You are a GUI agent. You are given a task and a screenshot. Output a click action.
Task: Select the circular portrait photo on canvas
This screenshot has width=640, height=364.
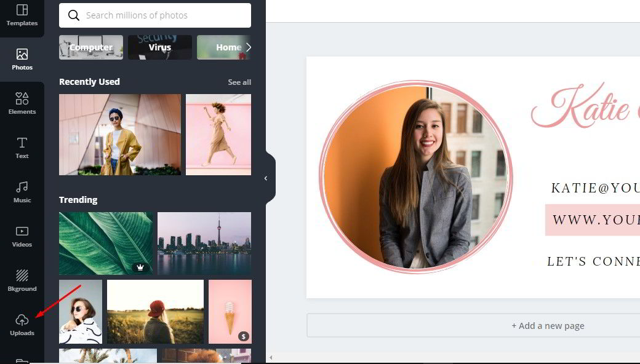coord(416,177)
